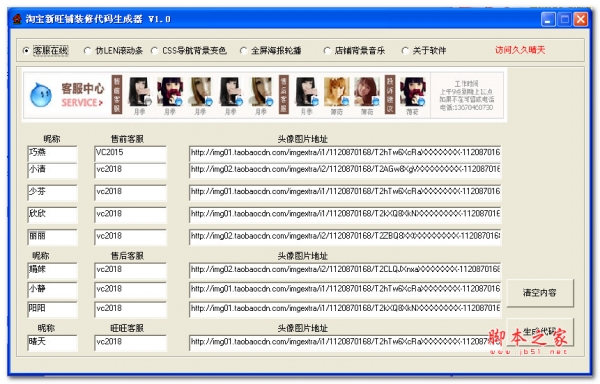Viewport: 600px width, 384px height.
Task: Click the 清空内容 button
Action: [540, 293]
